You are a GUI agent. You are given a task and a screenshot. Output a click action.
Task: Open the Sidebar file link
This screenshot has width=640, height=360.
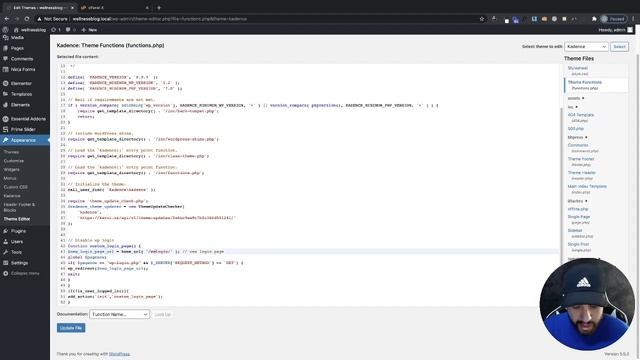(x=575, y=230)
